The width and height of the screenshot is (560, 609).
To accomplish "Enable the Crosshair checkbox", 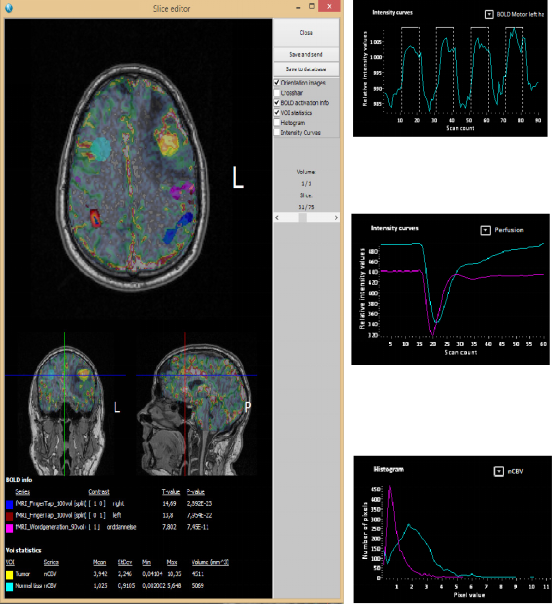I will [277, 93].
